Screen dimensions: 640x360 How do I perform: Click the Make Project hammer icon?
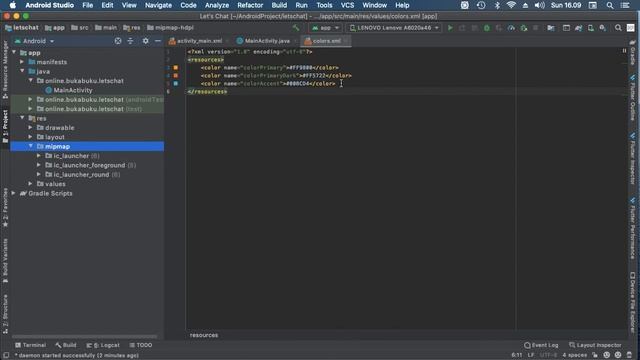[x=296, y=28]
